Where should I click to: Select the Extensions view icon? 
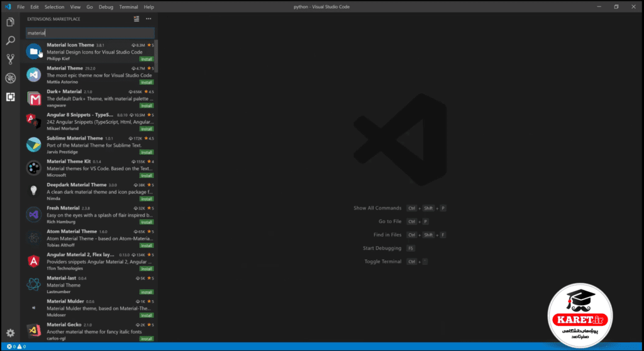tap(10, 97)
